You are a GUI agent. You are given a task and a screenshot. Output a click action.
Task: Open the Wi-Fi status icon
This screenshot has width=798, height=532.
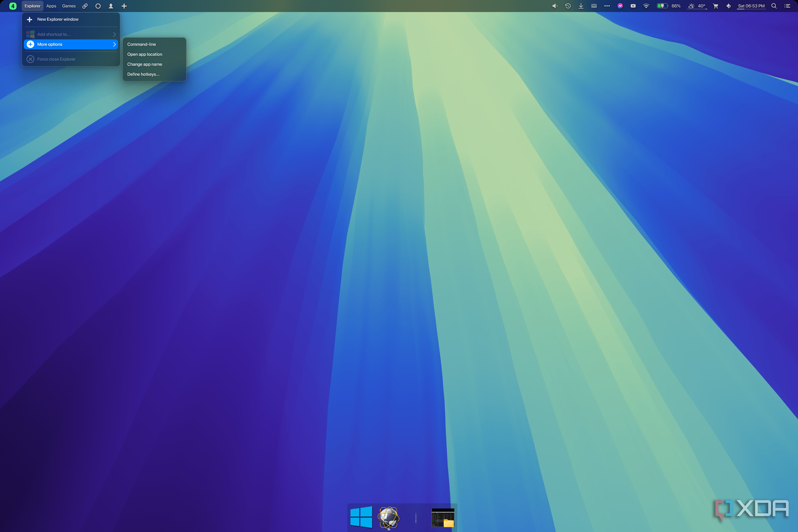(646, 6)
